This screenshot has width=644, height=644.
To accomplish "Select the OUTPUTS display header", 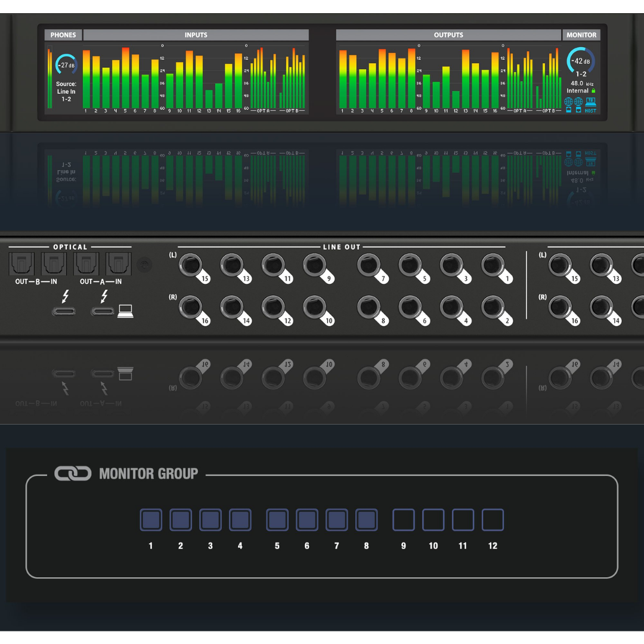I will [448, 35].
